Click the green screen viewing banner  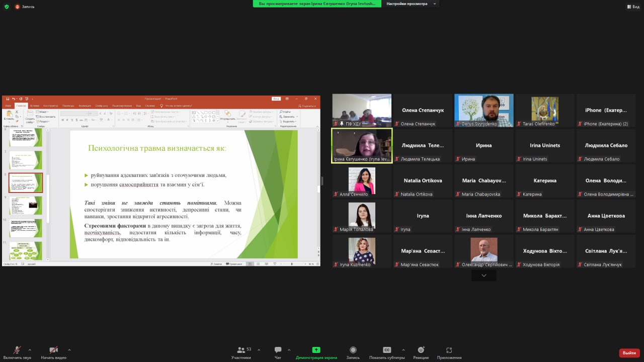(x=317, y=4)
